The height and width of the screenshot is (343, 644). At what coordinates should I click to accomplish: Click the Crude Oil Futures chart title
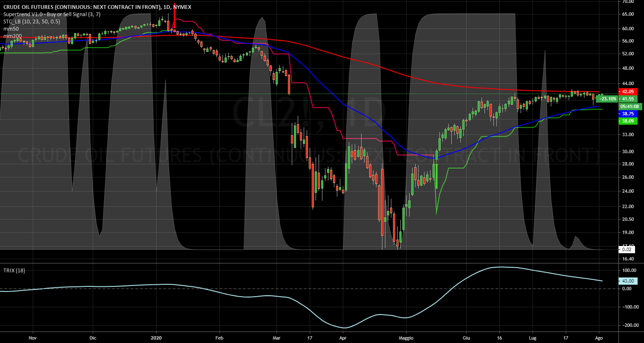97,6
